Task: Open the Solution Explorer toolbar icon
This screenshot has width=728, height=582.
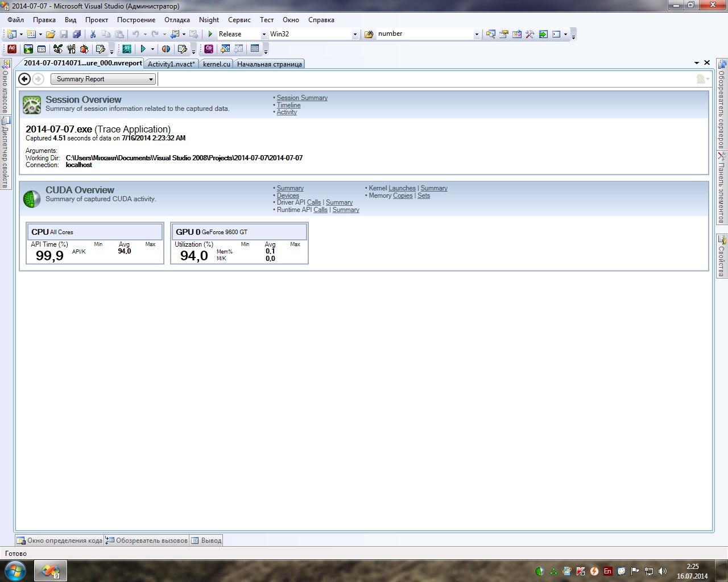Action: click(490, 34)
